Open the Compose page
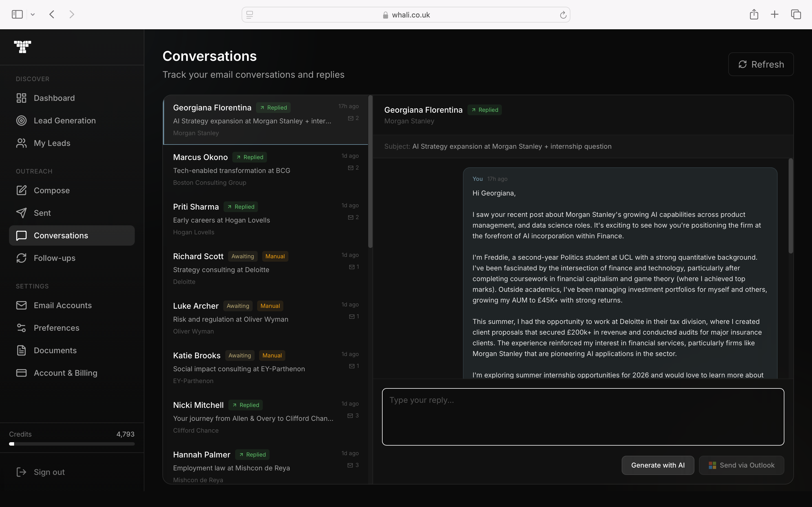 (52, 190)
